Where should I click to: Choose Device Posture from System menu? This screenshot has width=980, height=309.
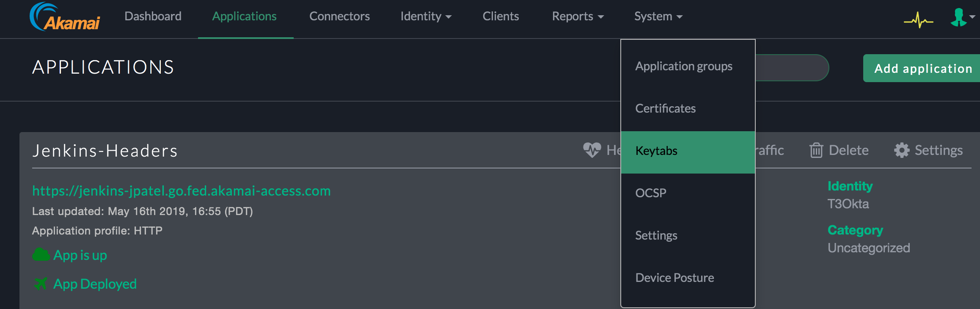tap(688, 278)
